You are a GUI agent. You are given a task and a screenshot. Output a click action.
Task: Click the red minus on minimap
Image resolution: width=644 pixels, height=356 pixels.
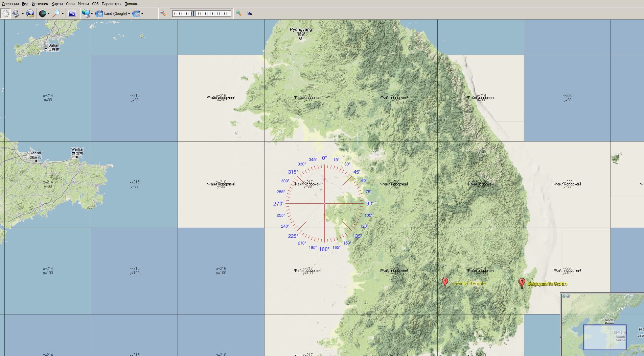click(x=568, y=296)
